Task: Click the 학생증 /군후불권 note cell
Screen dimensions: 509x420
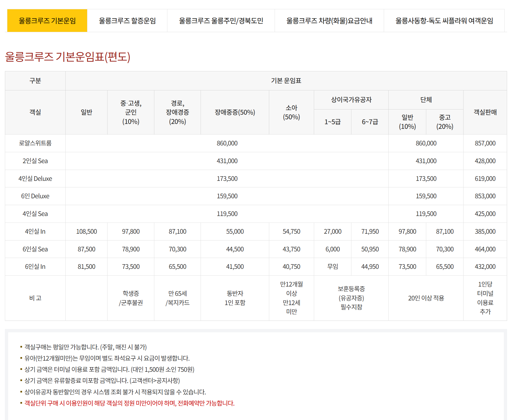Action: [x=131, y=298]
